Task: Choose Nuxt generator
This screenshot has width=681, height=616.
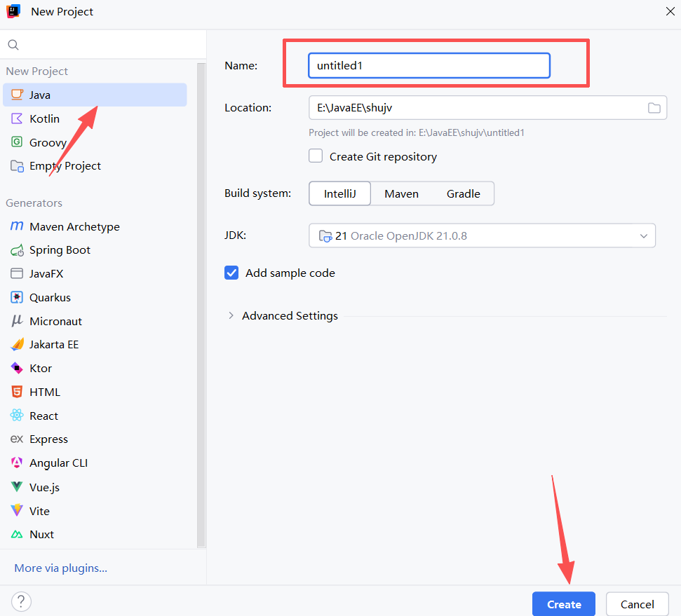Action: (x=95, y=535)
